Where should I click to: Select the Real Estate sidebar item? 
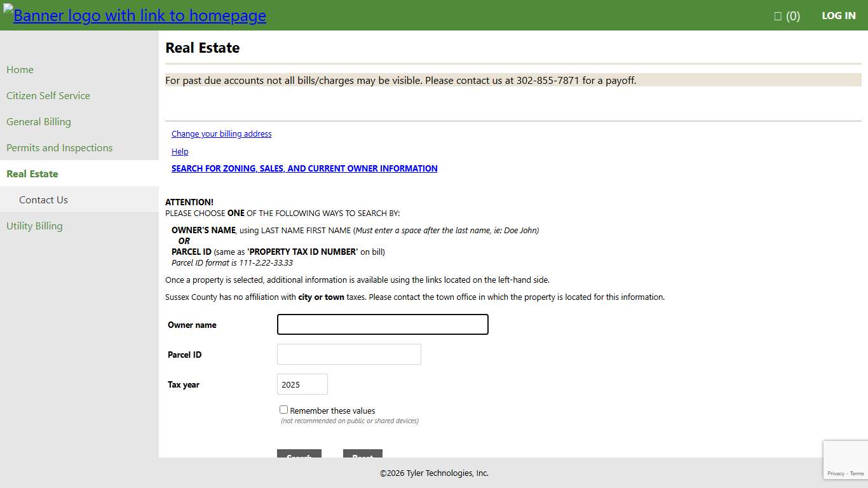coord(32,174)
